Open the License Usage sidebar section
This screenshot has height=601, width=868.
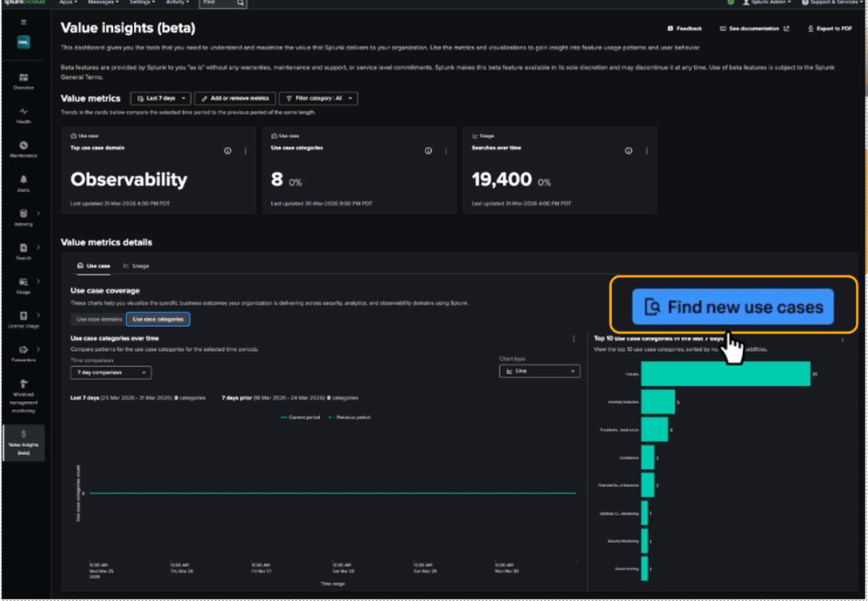coord(23,320)
